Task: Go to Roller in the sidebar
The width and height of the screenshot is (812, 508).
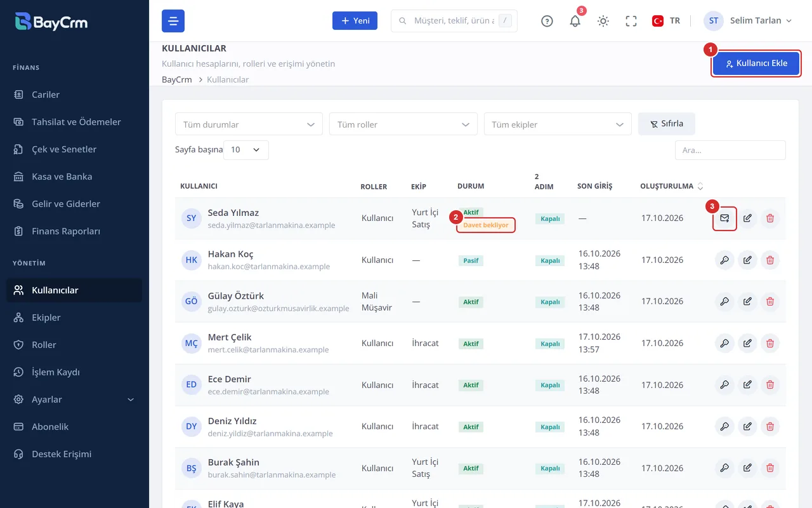Action: tap(74, 345)
